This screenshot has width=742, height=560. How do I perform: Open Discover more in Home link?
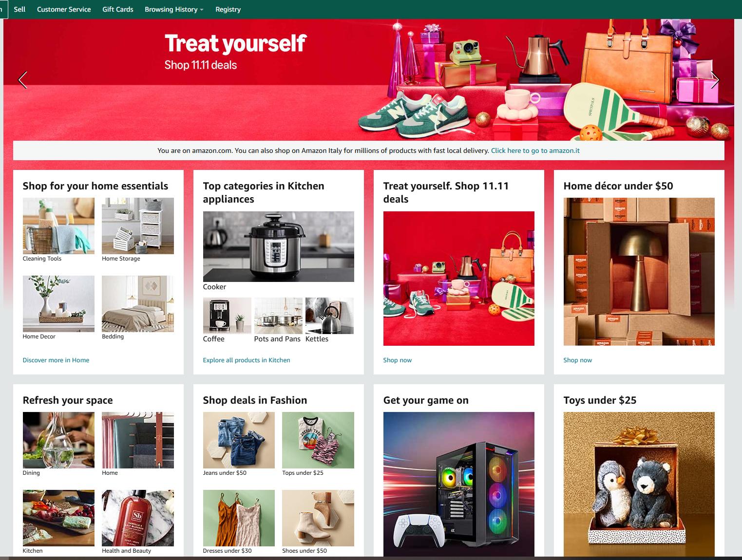(56, 360)
